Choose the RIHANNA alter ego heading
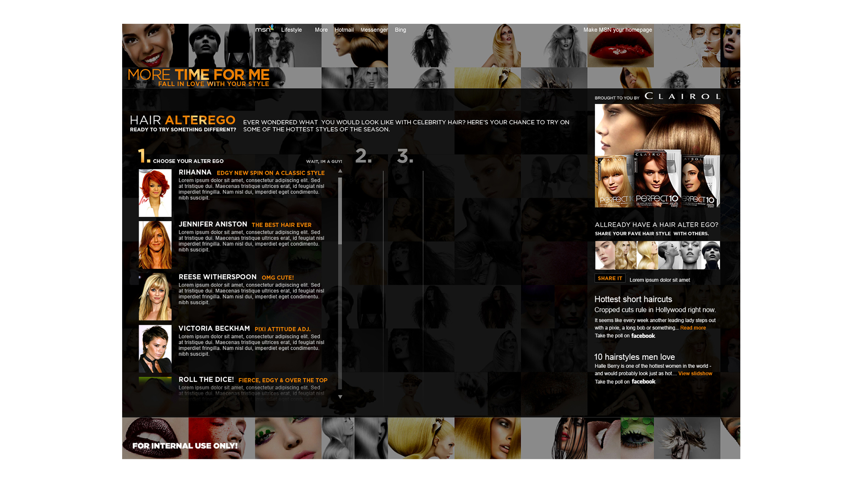 click(195, 172)
